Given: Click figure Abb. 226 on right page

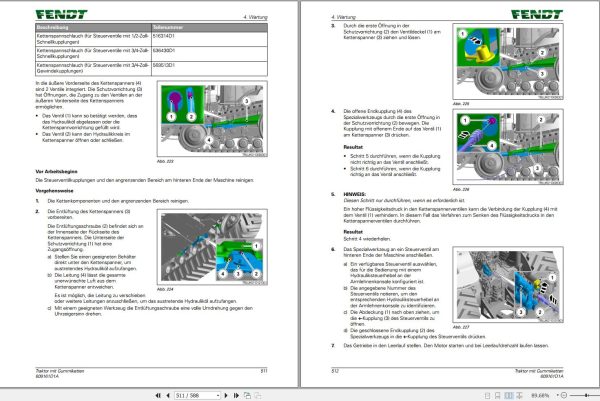Looking at the screenshot, I should click(x=508, y=147).
